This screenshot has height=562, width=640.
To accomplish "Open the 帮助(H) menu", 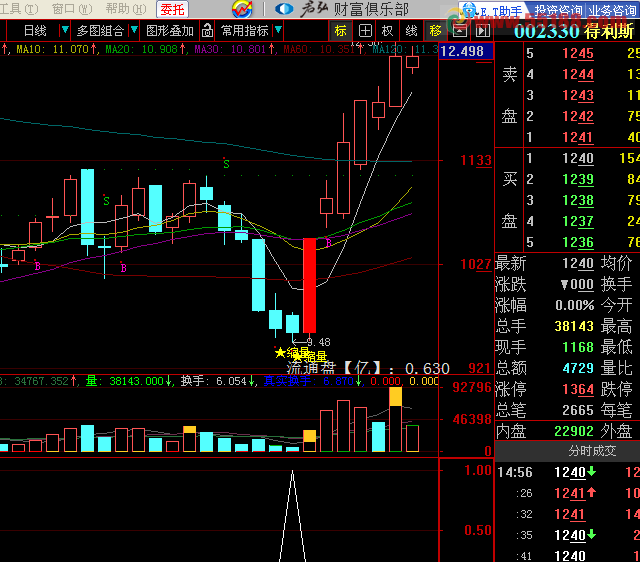I will (126, 8).
